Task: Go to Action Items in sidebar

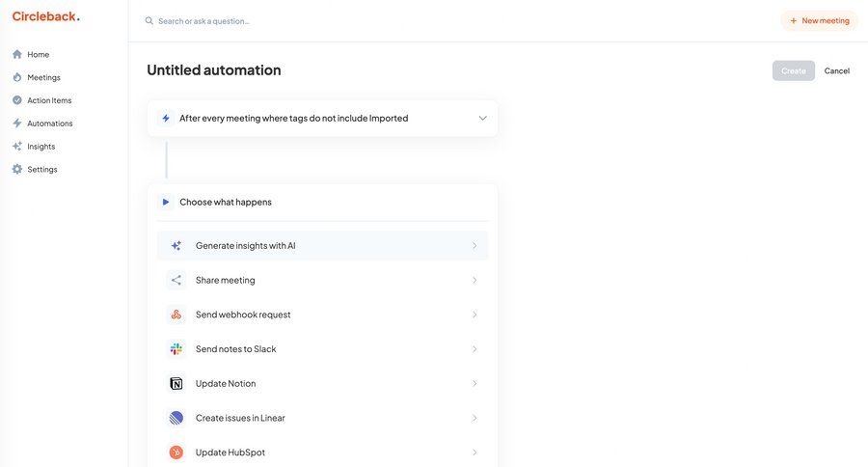Action: click(x=48, y=100)
